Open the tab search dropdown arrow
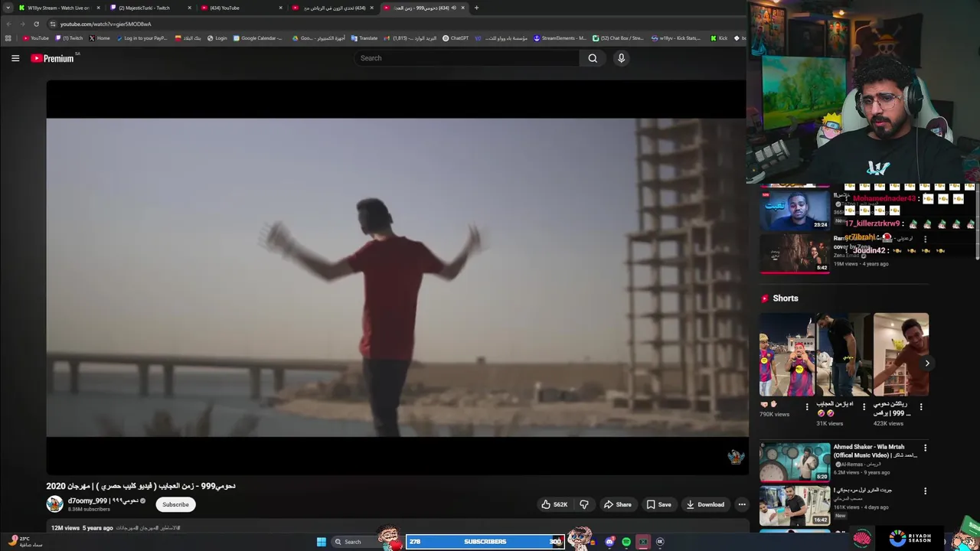 point(8,8)
